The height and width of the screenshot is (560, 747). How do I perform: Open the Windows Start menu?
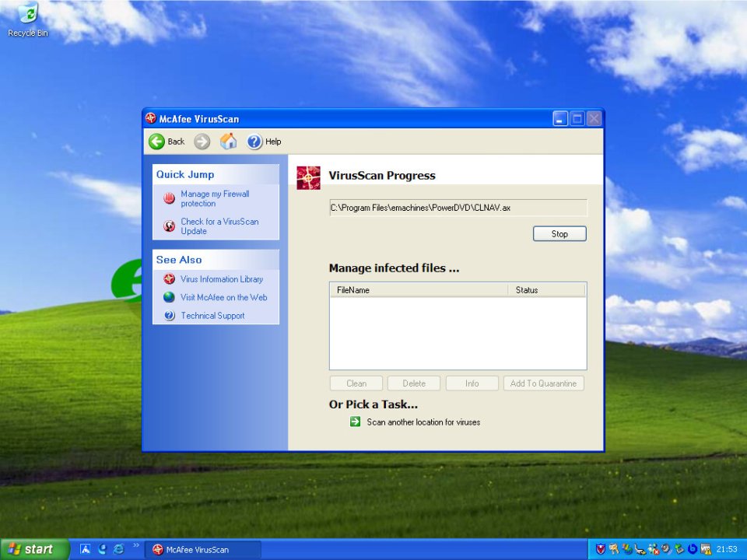pos(31,549)
